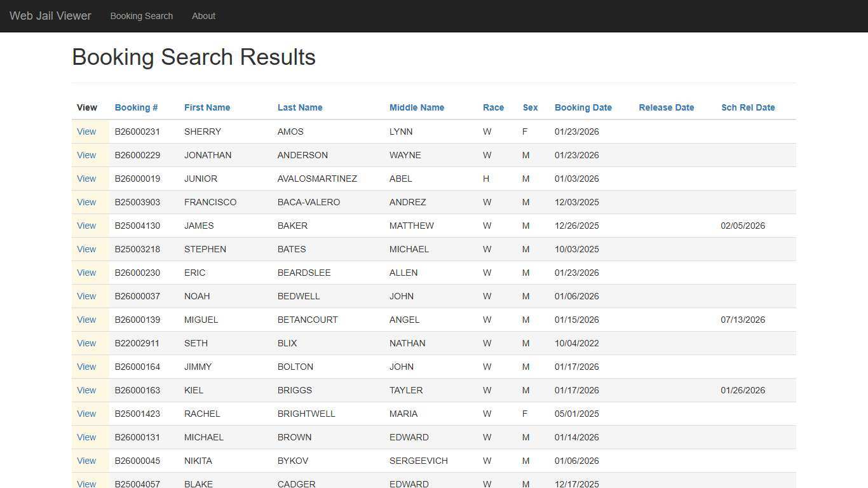
Task: Sort the table by Middle Name
Action: click(416, 107)
